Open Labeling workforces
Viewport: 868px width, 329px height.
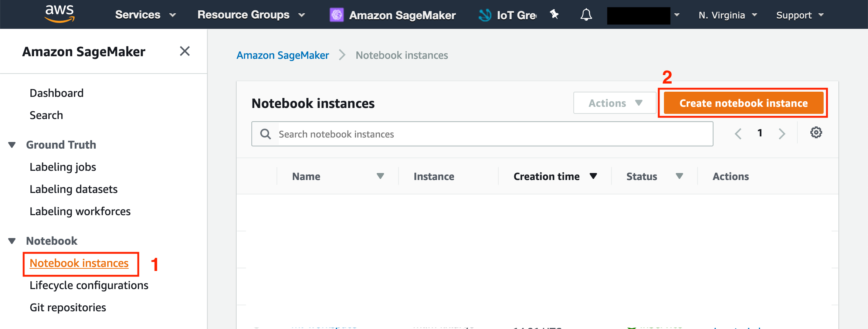coord(80,211)
